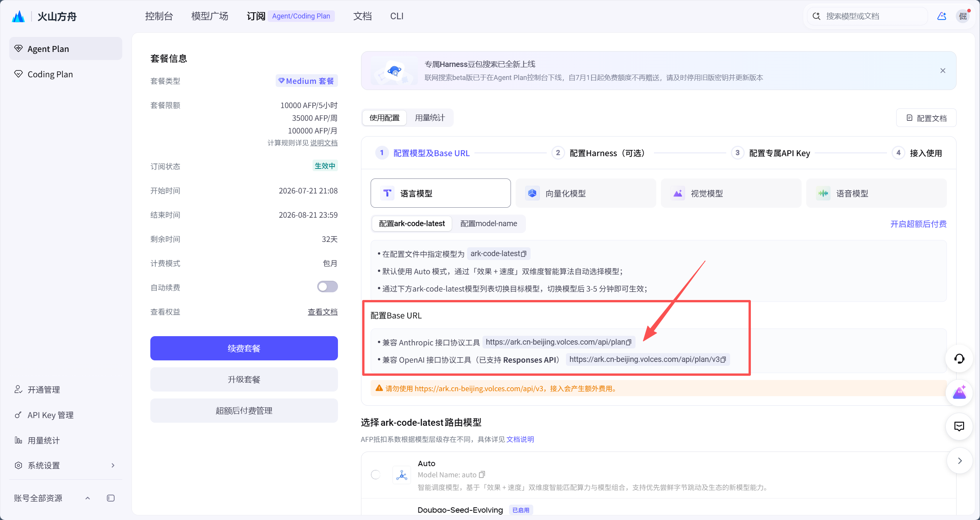Open the customer service headset icon
Image resolution: width=980 pixels, height=520 pixels.
click(x=959, y=359)
